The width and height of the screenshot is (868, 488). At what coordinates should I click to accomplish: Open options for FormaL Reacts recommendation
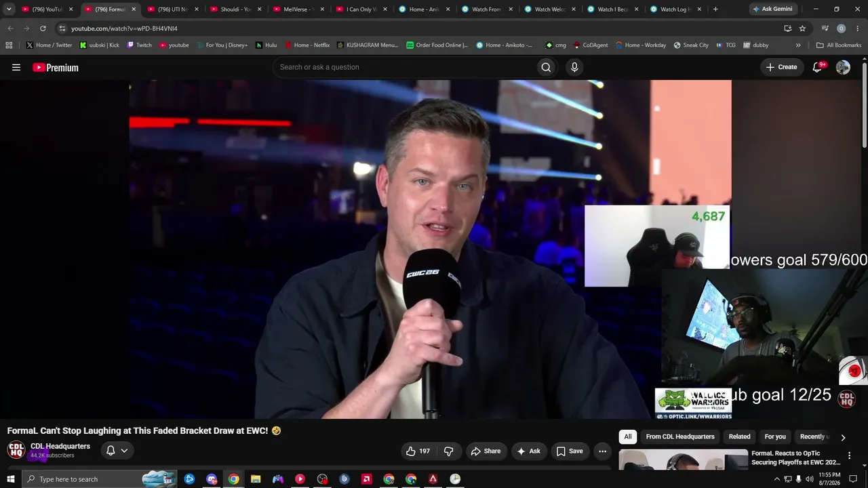(849, 455)
